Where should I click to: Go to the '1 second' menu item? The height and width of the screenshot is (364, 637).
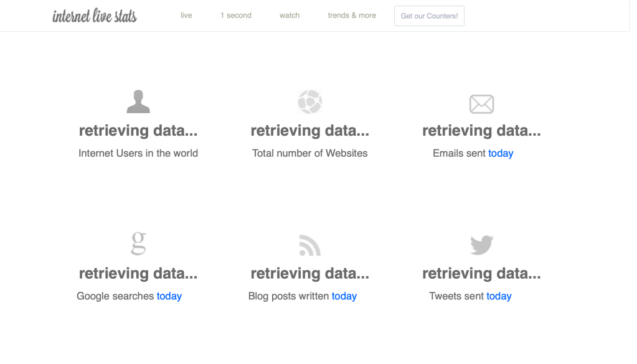[x=236, y=16]
